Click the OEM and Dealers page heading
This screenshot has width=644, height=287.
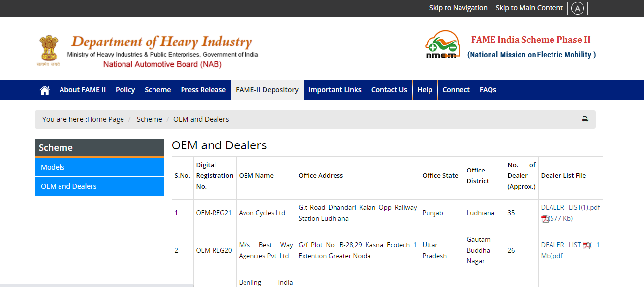pyautogui.click(x=219, y=145)
